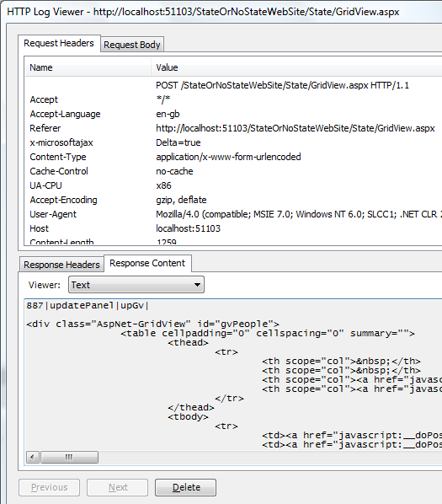Screen dimensions: 442x504
Task: Click the no-cache value
Action: point(174,171)
